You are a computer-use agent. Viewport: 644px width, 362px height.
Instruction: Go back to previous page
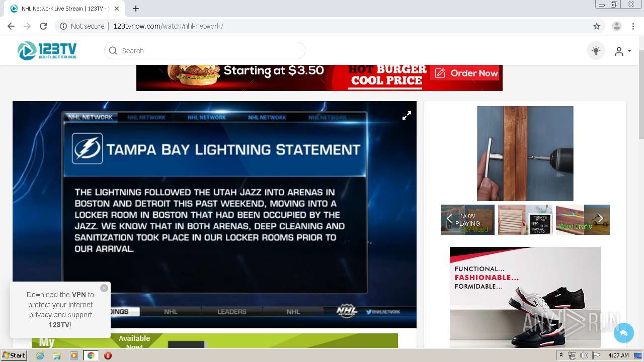[11, 26]
